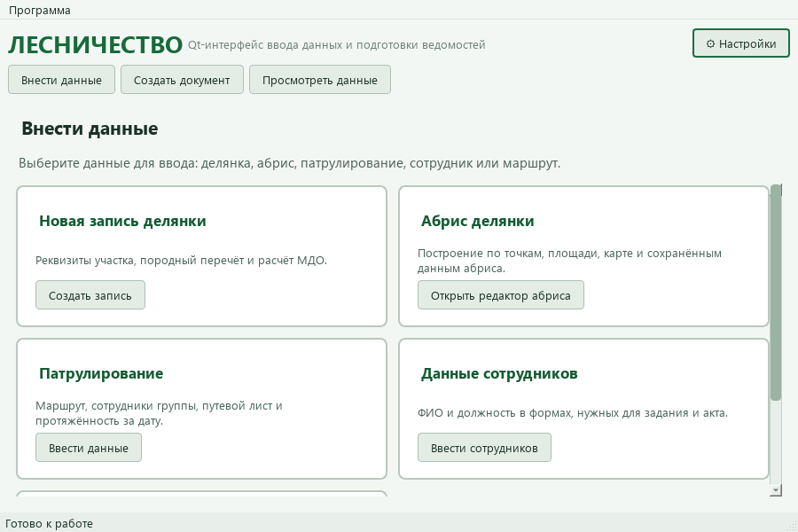Click Ввести данные in Патрулирование card
Image resolution: width=798 pixels, height=532 pixels.
click(89, 448)
